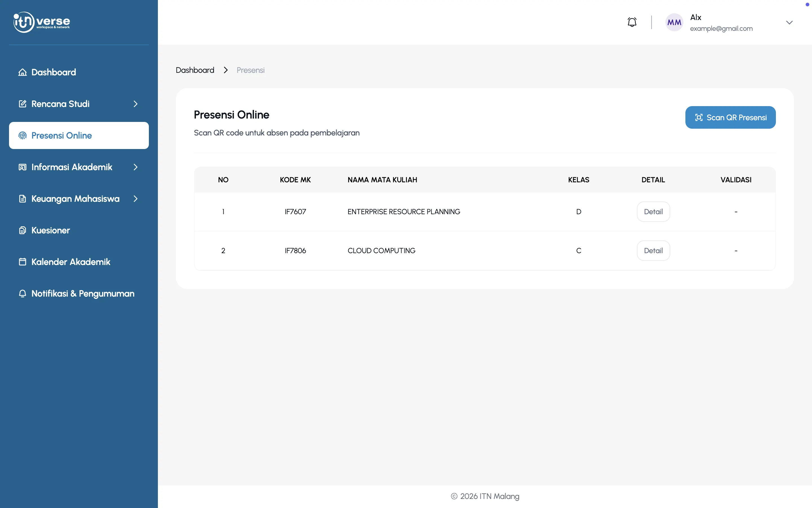Screen dimensions: 812x508
Task: Click the NO column header
Action: pyautogui.click(x=223, y=180)
